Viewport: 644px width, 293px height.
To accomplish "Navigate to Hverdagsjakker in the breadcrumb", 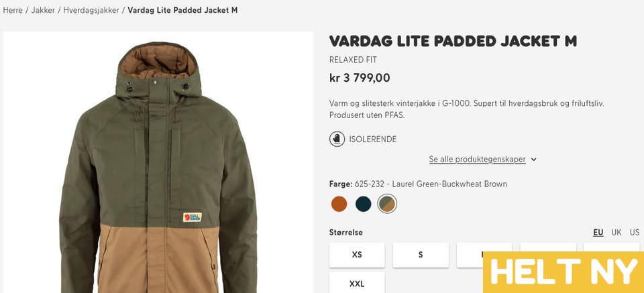I will (x=91, y=10).
